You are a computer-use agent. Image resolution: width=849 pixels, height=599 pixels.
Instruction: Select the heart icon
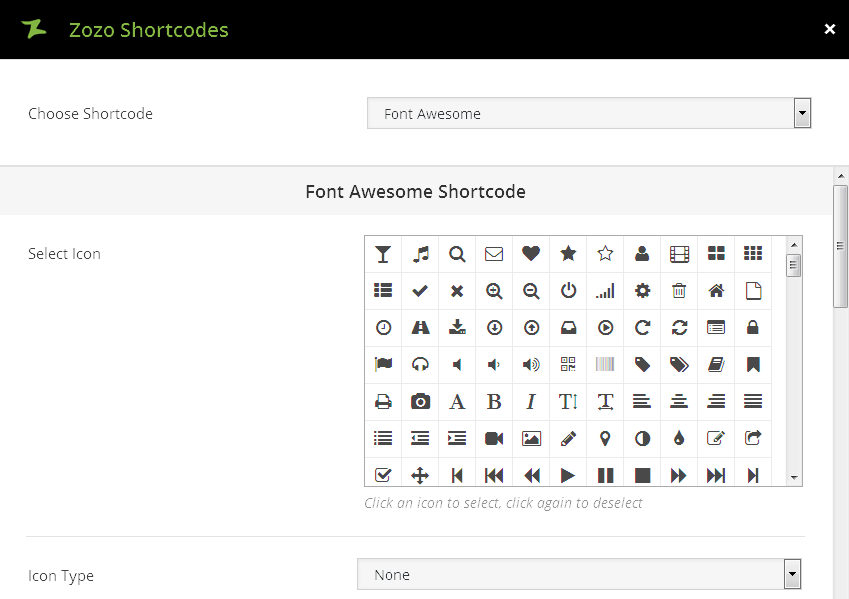tap(531, 254)
